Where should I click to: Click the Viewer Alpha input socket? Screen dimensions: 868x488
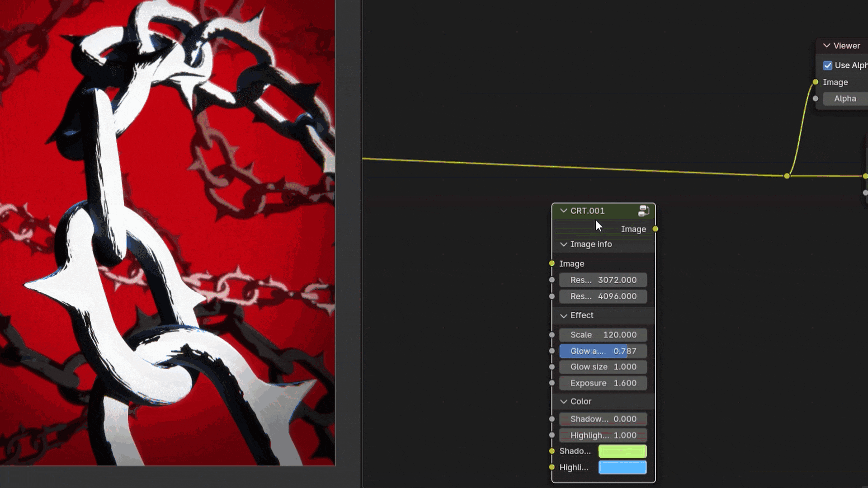pos(815,99)
